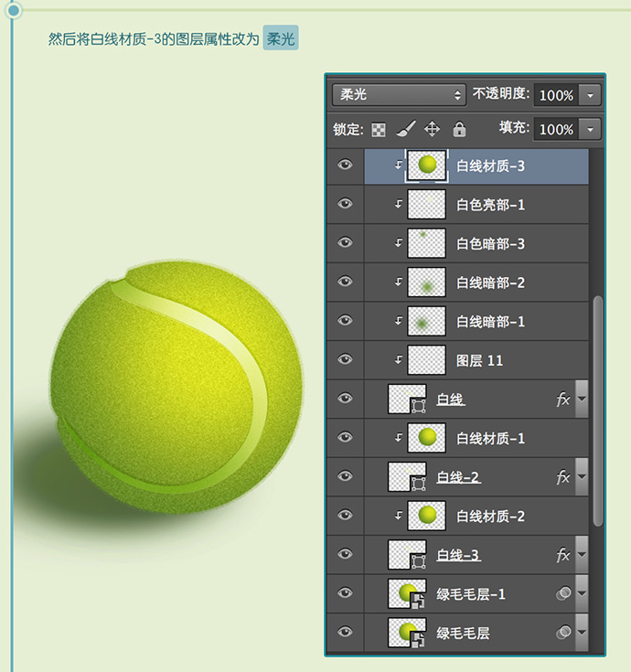Click the 白色暗部-3 layer thumbnail
This screenshot has width=631, height=672.
426,243
